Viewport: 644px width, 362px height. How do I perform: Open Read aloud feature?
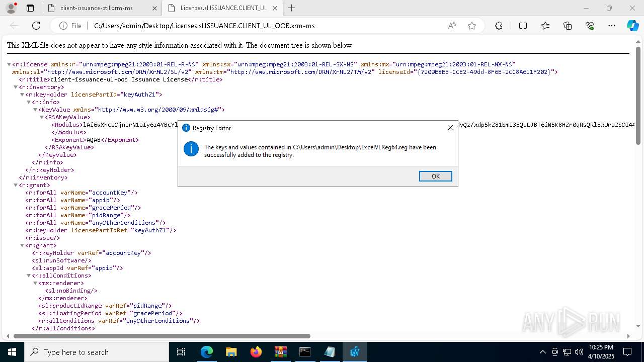point(452,26)
